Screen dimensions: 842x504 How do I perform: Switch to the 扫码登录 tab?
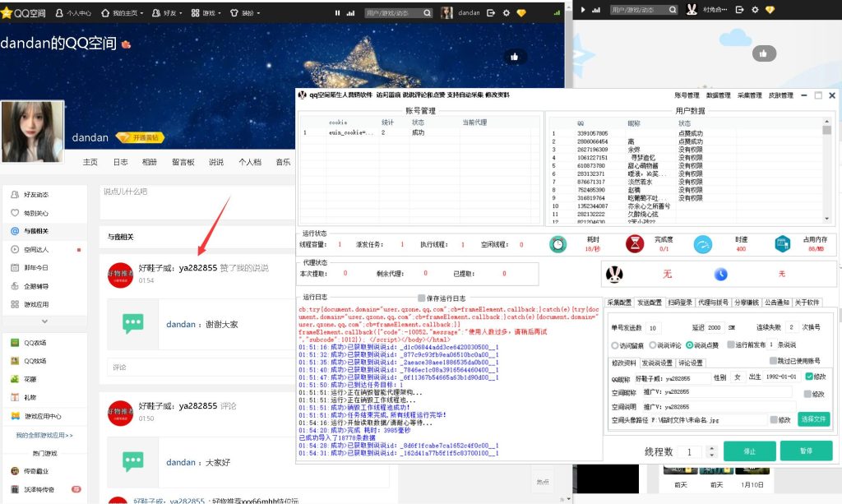pyautogui.click(x=678, y=302)
